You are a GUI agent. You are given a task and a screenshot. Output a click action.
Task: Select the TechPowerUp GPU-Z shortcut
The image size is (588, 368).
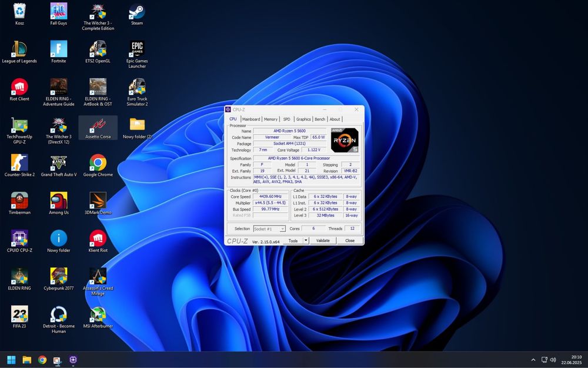tap(19, 130)
